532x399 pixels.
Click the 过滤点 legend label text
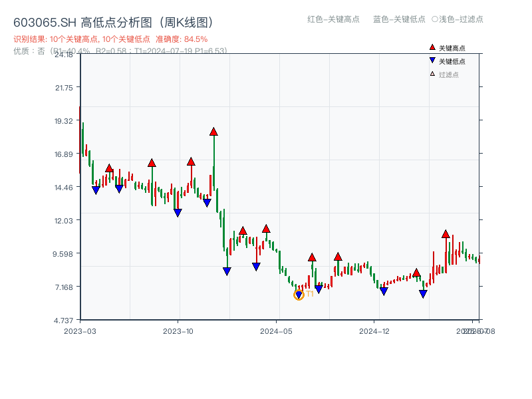449,74
